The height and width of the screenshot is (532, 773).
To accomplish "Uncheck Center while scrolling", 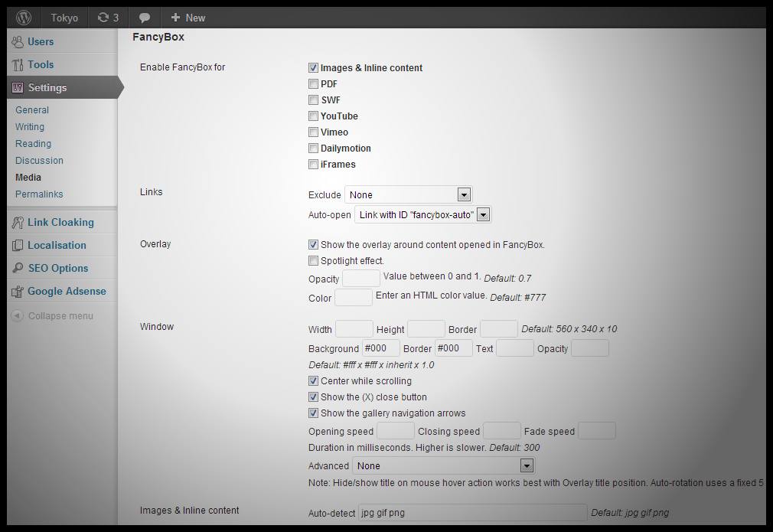I will point(313,381).
